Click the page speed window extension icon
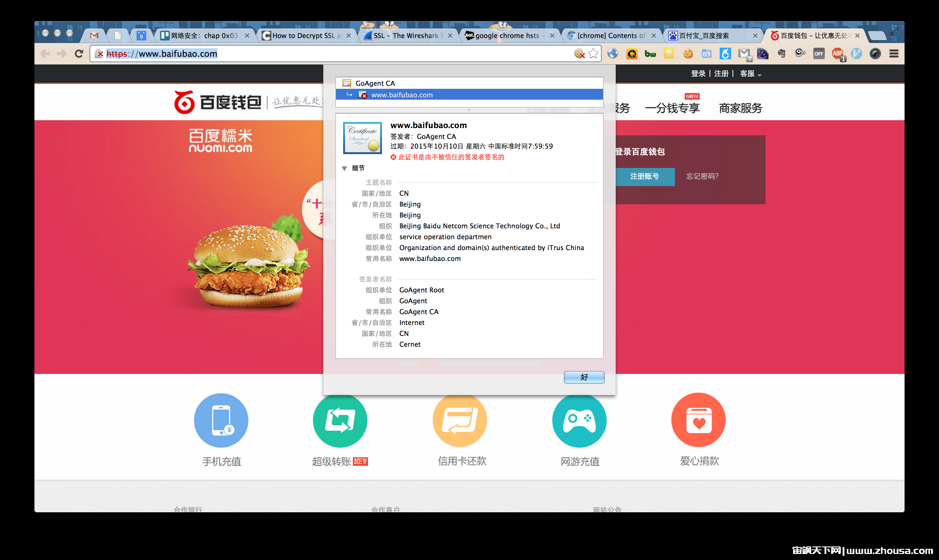 (706, 53)
